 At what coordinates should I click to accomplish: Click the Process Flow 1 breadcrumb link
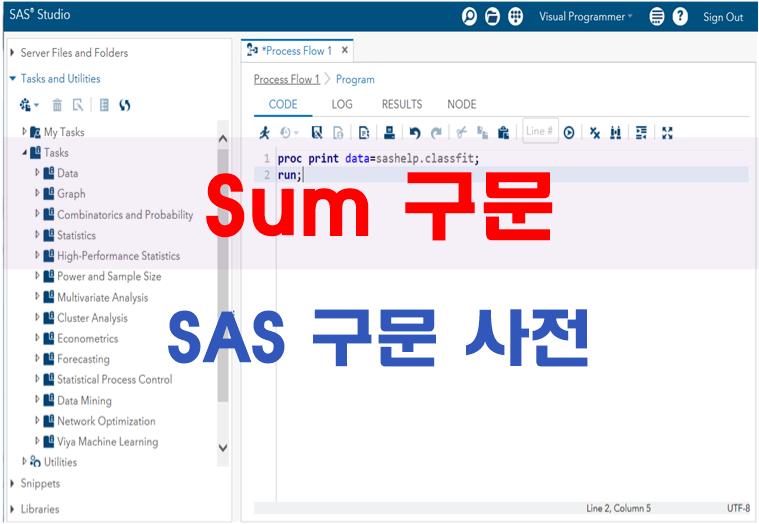click(x=287, y=79)
